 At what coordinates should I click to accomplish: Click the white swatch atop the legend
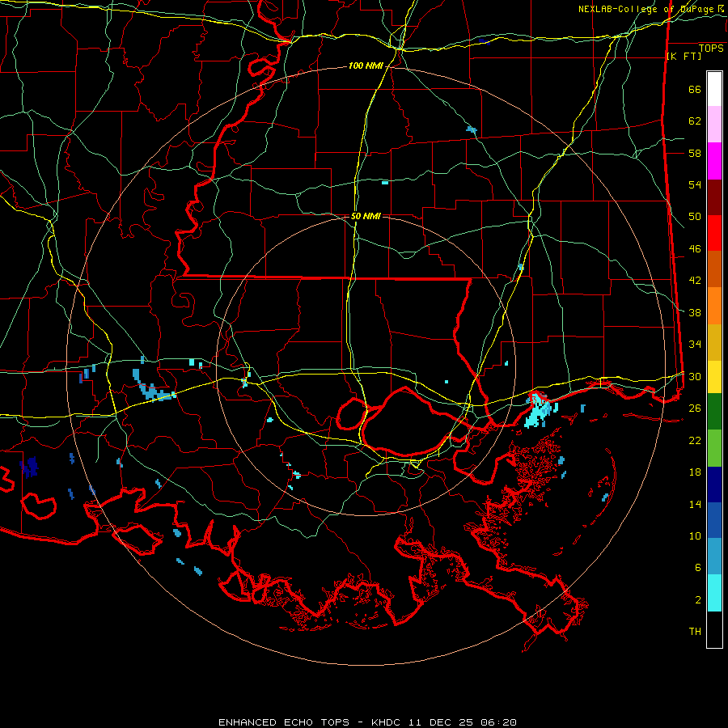click(714, 89)
